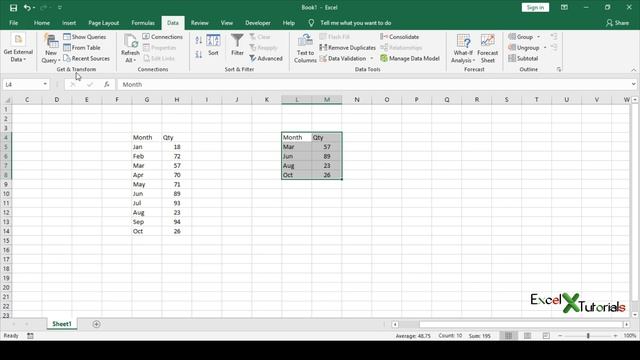Select the Sheet1 tab

coord(62,324)
